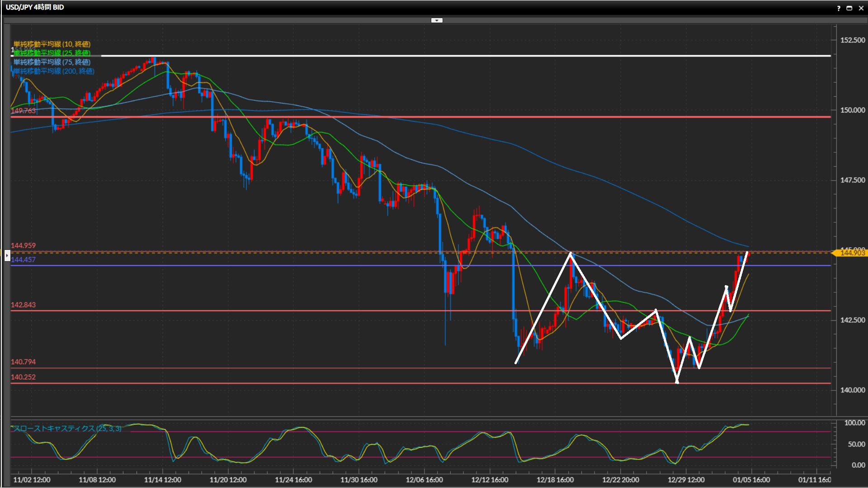Select the 149.763 red horizontal line label
The height and width of the screenshot is (488, 868).
[23, 111]
